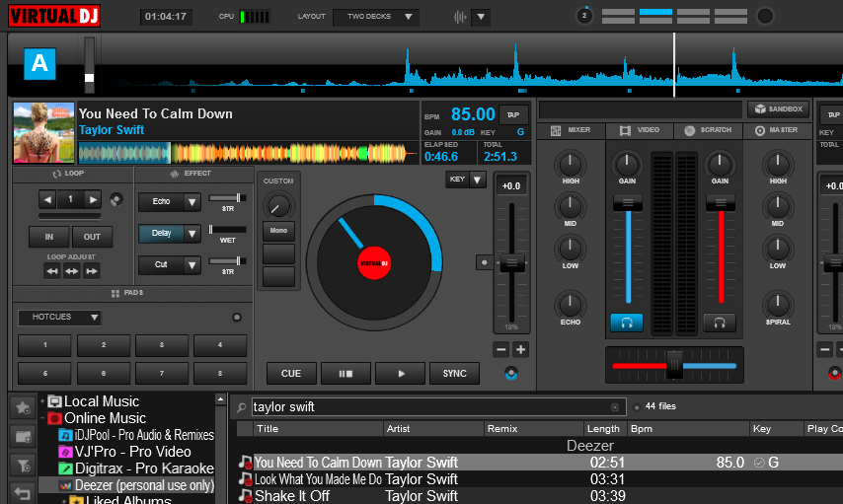Switch to the SCRATCH tab
Viewport: 843px width, 504px height.
tap(708, 130)
